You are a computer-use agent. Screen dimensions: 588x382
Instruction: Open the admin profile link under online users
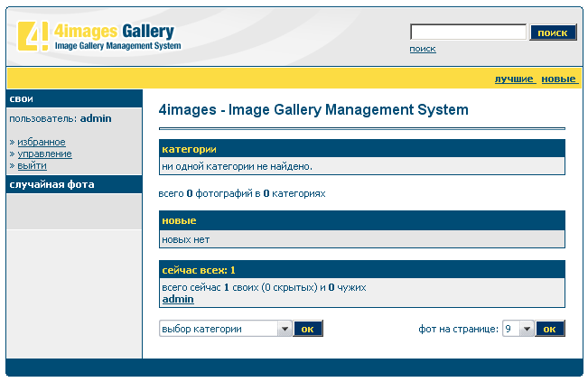178,299
